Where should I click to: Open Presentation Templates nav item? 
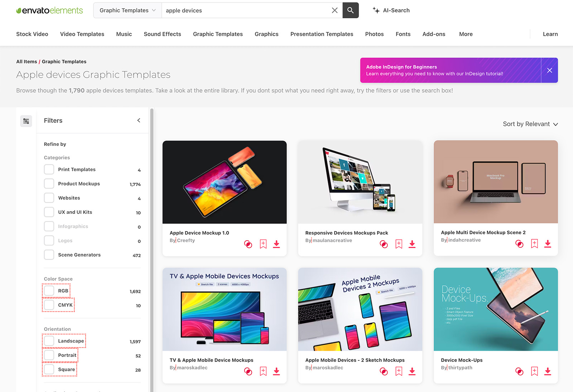[x=322, y=34]
